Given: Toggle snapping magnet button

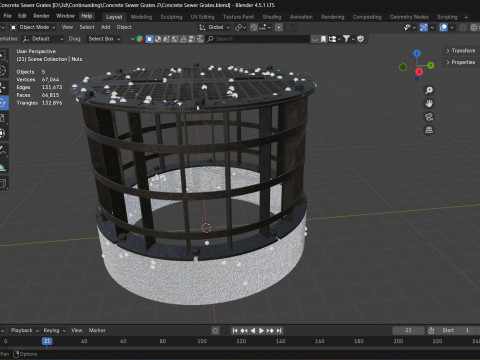Looking at the screenshot, I should (254, 27).
